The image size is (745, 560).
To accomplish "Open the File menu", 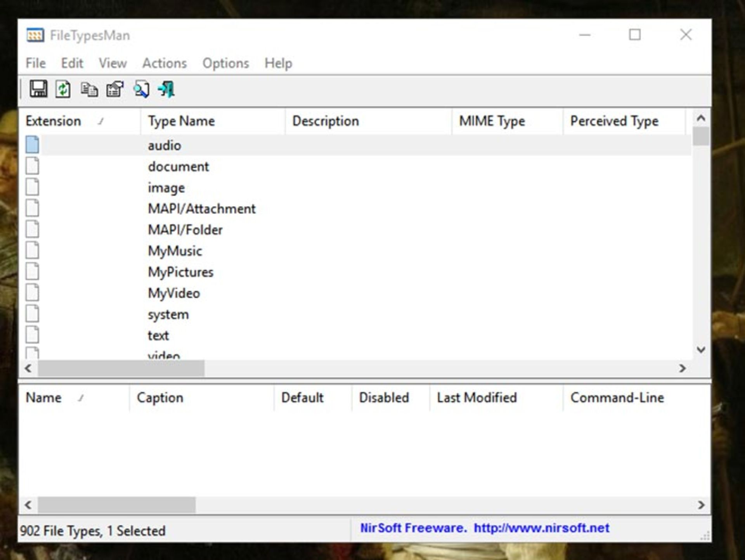I will click(x=36, y=63).
